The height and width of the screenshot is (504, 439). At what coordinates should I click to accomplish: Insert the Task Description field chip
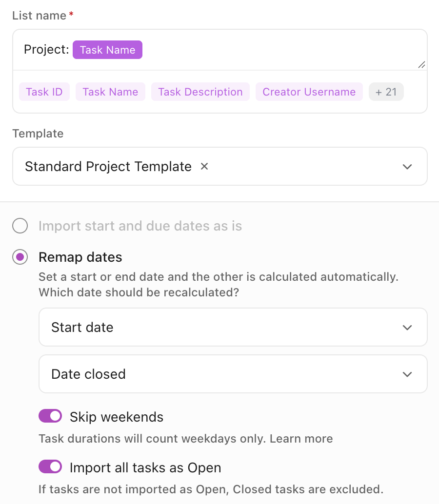[200, 92]
